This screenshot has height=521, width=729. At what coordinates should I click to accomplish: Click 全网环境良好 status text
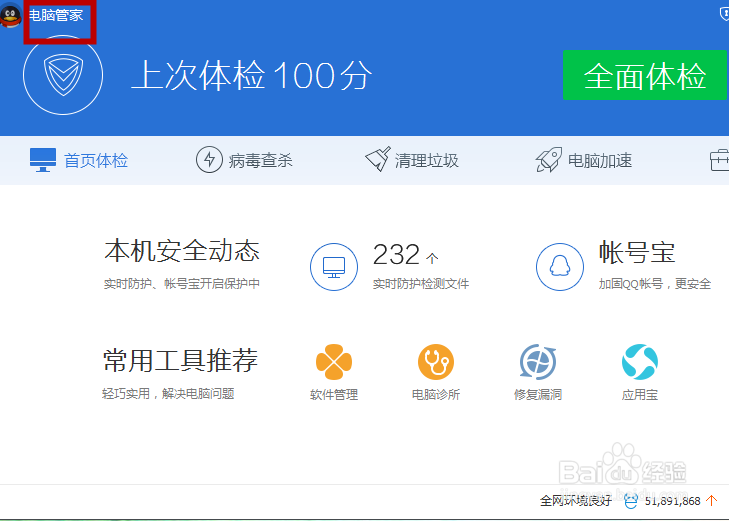pyautogui.click(x=576, y=501)
